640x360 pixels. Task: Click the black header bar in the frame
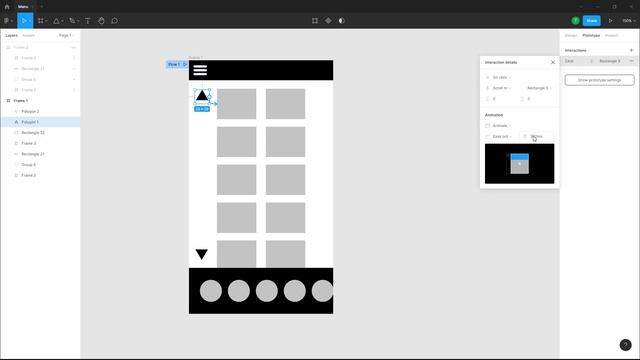(x=261, y=70)
